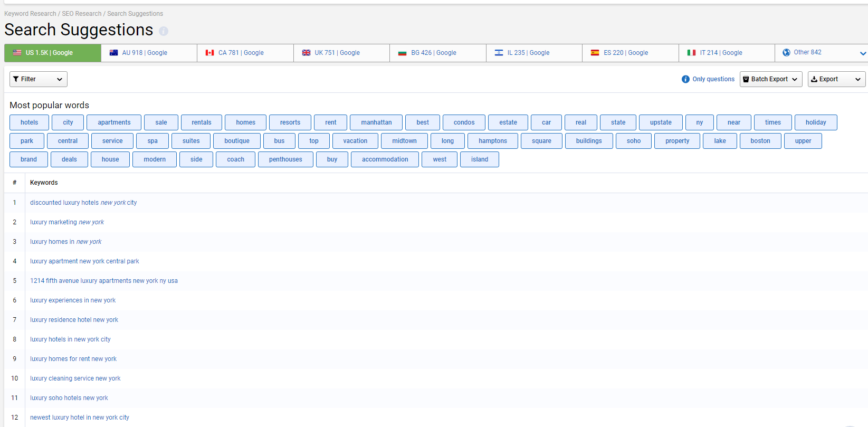Click the UK flag icon
Screen dimensions: 868x427
306,53
